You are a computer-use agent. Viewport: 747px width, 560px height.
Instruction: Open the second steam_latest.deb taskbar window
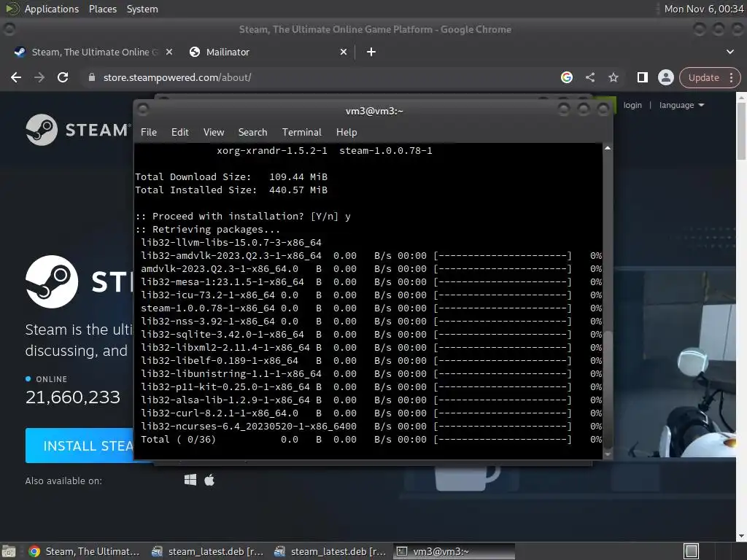click(330, 551)
